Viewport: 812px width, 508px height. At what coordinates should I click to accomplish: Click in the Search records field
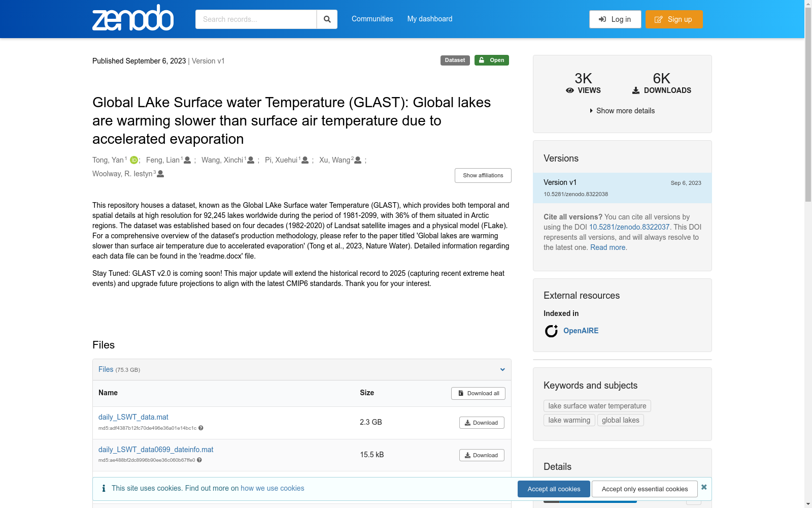click(256, 19)
